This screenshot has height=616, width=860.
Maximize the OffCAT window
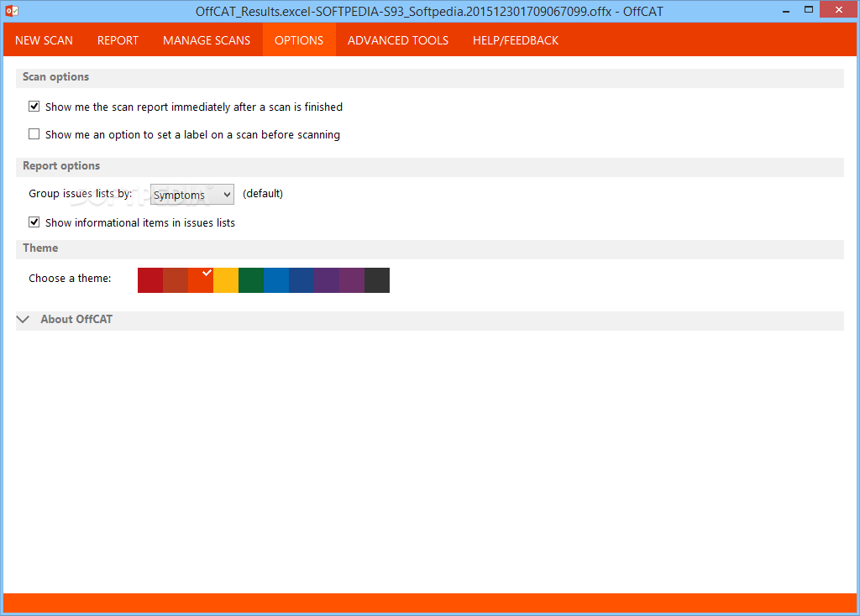(x=809, y=10)
